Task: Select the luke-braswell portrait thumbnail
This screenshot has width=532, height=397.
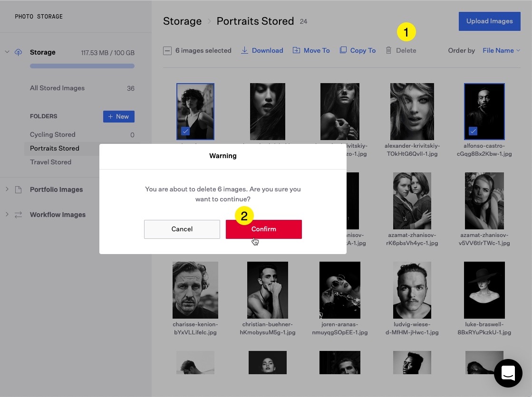Action: 484,290
